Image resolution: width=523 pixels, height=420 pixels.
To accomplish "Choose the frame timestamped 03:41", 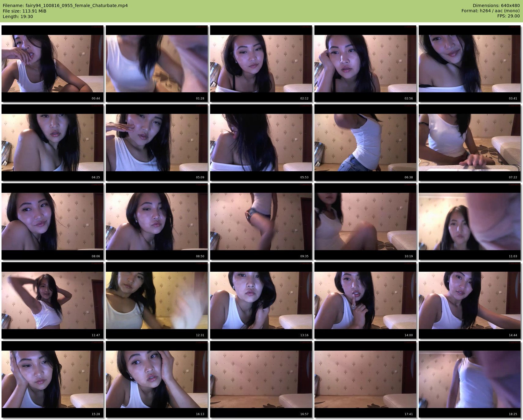I will click(x=469, y=64).
